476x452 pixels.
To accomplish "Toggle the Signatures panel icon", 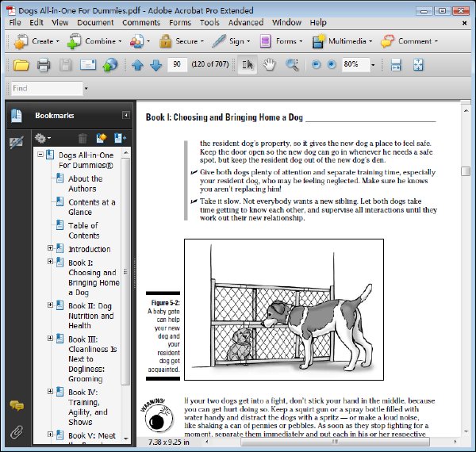I will 17,143.
